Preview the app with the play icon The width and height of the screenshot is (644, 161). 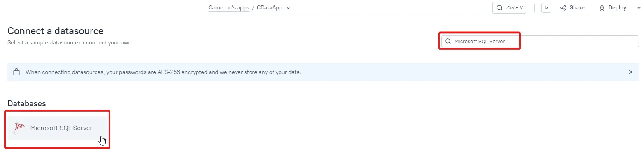coord(546,8)
